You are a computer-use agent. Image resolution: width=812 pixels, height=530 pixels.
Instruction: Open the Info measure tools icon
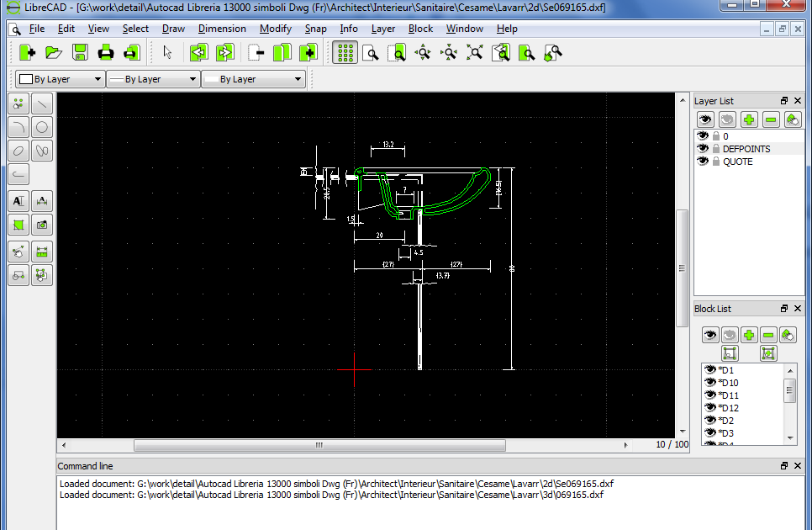pyautogui.click(x=42, y=252)
